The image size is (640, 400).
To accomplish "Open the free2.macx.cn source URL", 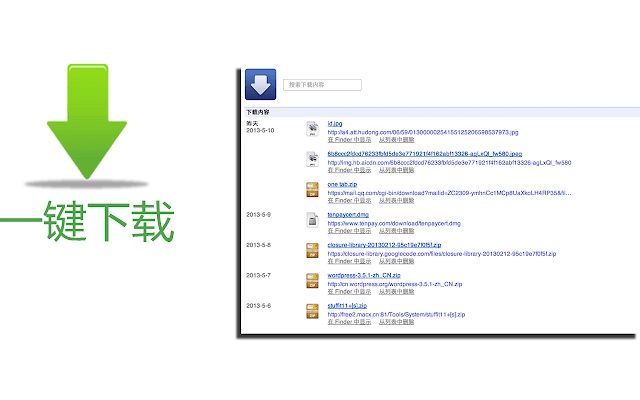I will 396,314.
